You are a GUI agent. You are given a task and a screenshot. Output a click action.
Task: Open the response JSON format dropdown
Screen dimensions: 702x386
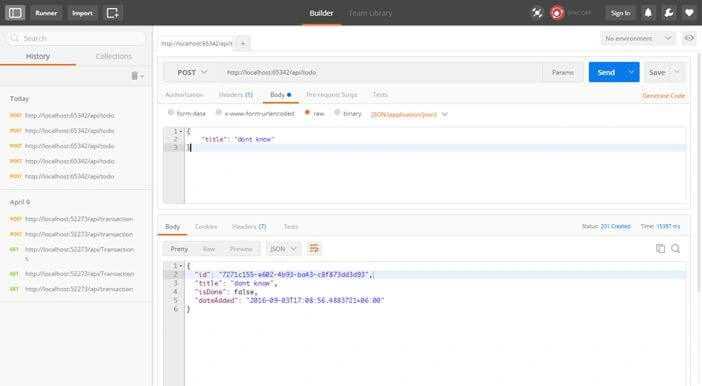283,249
